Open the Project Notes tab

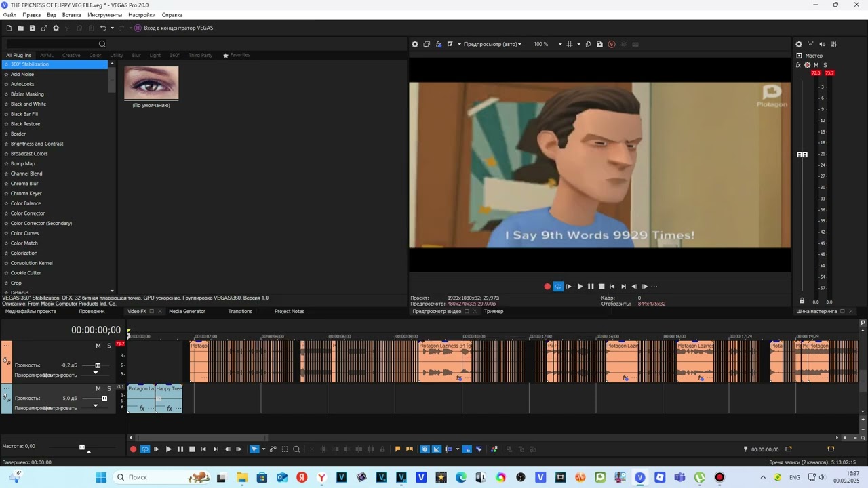pyautogui.click(x=290, y=311)
